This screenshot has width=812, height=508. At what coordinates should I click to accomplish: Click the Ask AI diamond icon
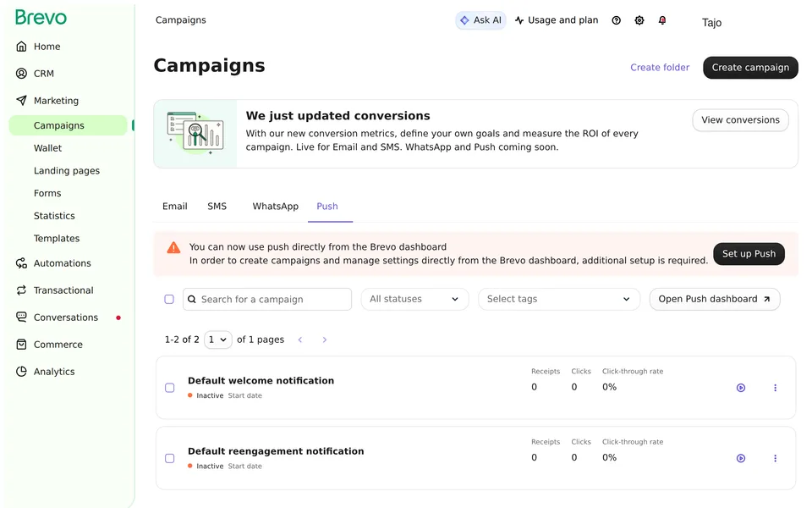pyautogui.click(x=464, y=20)
